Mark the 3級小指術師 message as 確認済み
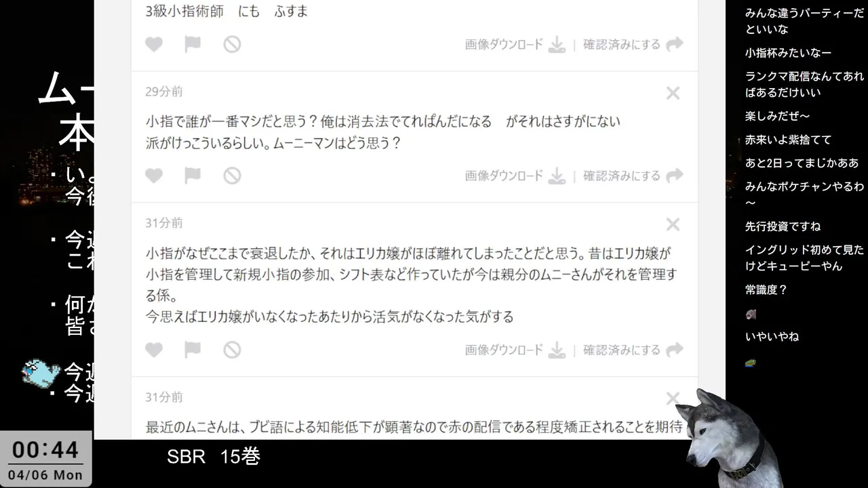Screen dimensions: 868x488 (x=633, y=45)
